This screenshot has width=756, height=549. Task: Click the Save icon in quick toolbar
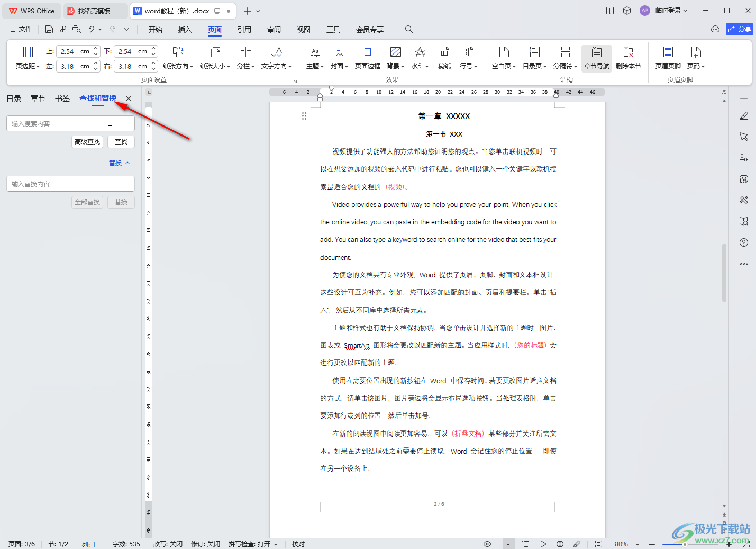[x=49, y=29]
